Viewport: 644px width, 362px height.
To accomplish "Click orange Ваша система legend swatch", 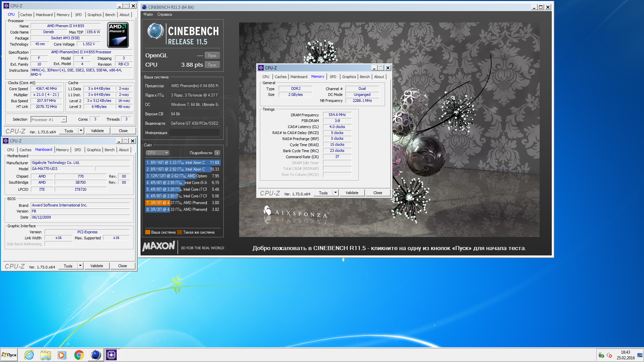I will tap(148, 232).
